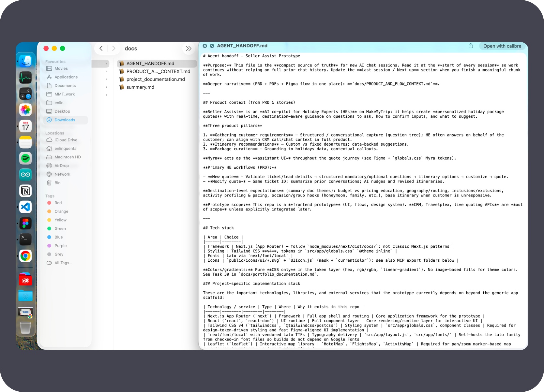The height and width of the screenshot is (392, 544).
Task: Open Macintosh HD in the sidebar
Action: [x=65, y=157]
